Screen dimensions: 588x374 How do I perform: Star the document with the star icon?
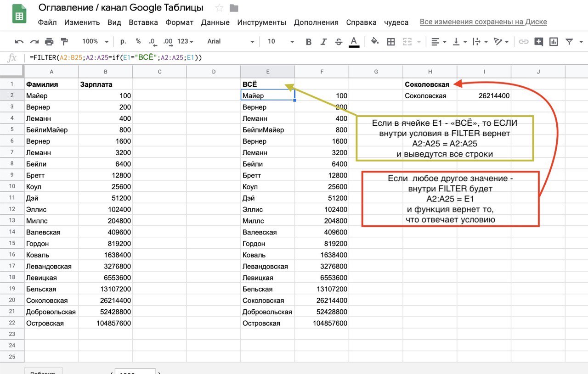point(219,8)
